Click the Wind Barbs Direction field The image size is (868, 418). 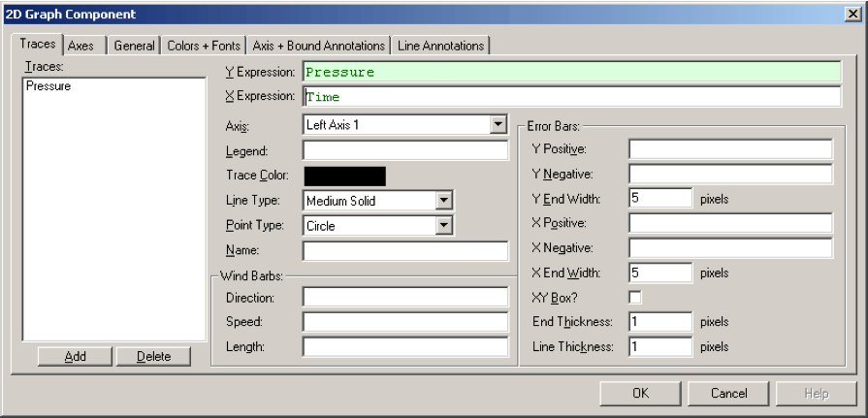click(x=405, y=297)
